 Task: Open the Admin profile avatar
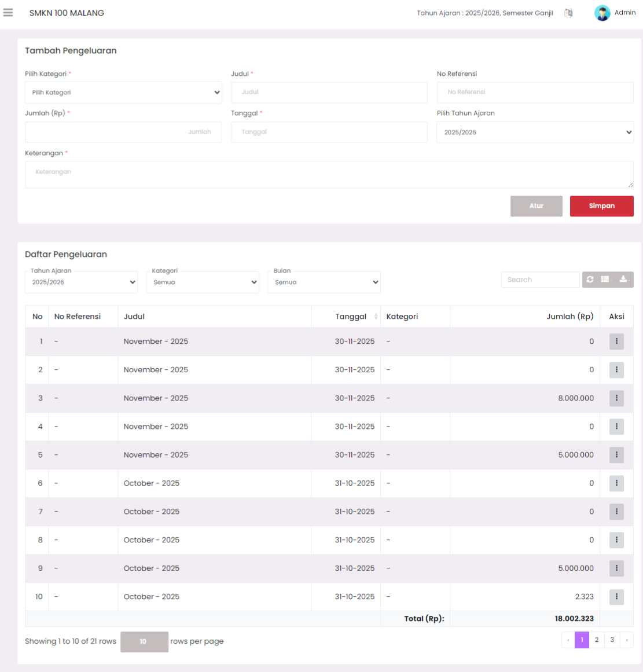click(602, 13)
